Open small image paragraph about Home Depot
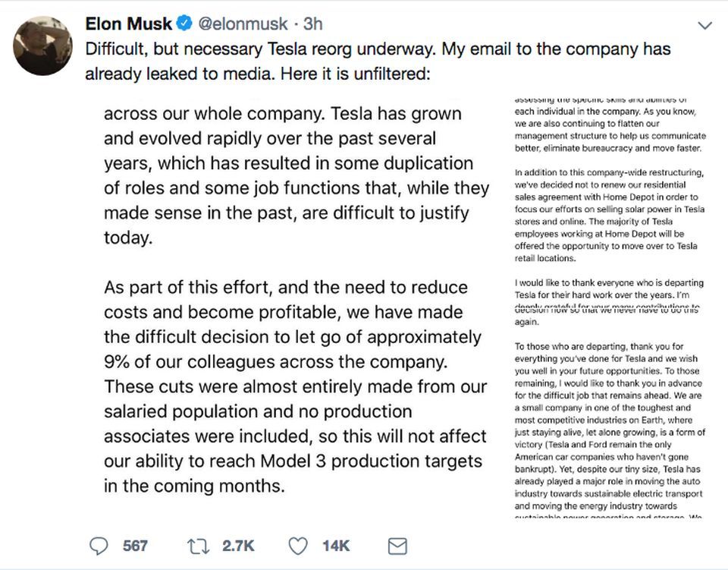 coord(608,214)
